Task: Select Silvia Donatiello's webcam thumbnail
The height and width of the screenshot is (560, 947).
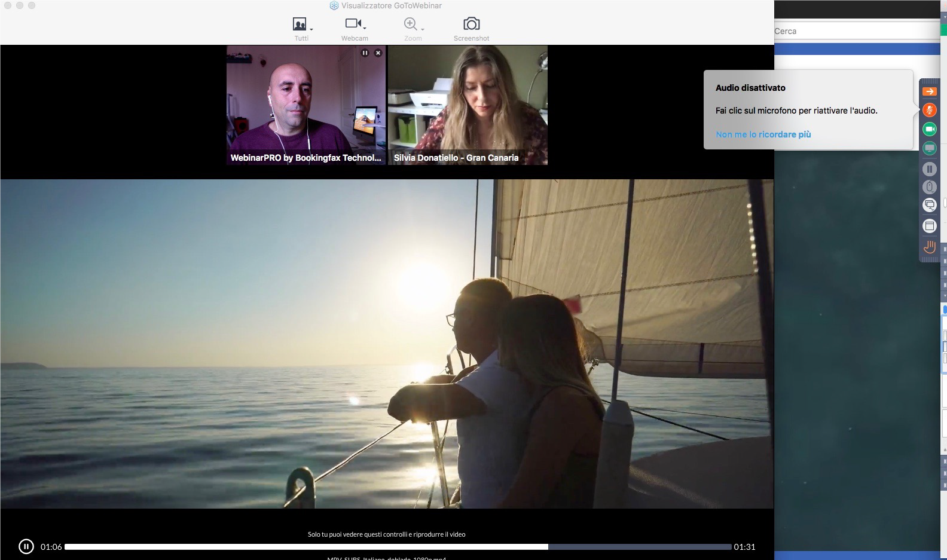Action: [468, 105]
